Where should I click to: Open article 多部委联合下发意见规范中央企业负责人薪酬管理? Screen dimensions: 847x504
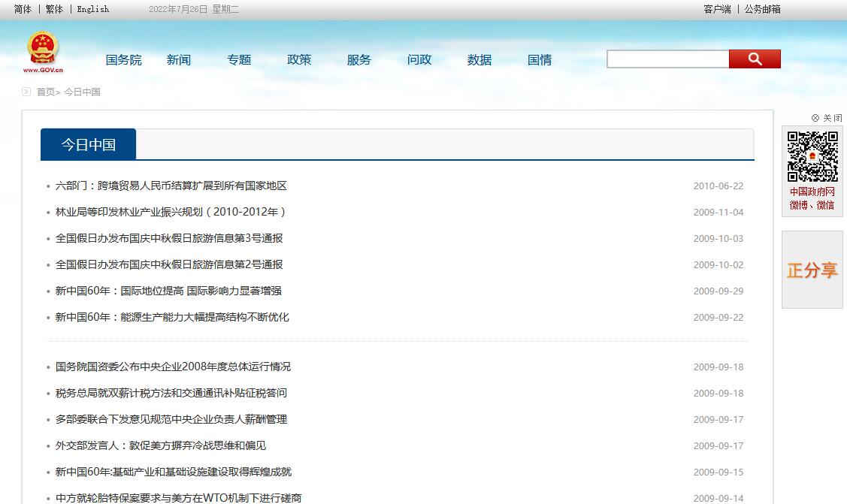click(x=171, y=419)
